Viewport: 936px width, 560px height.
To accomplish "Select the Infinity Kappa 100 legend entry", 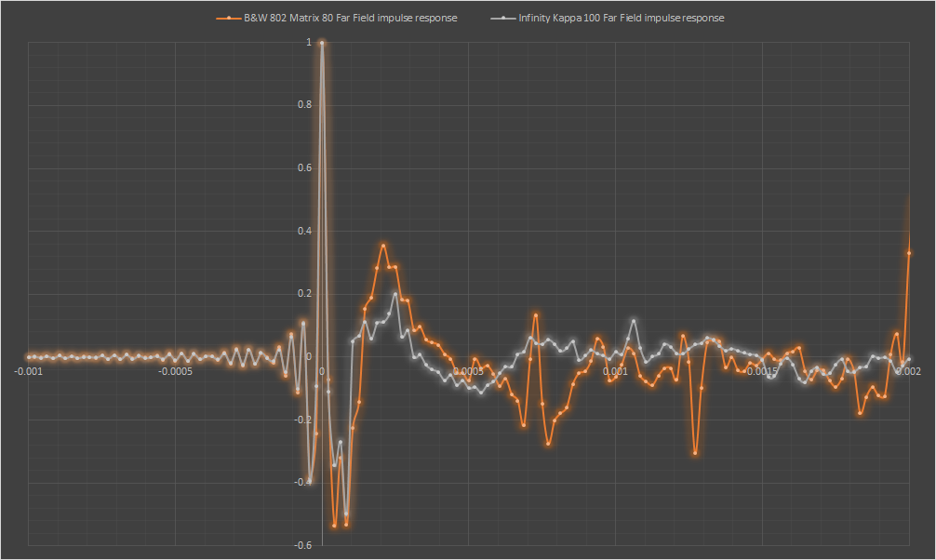I will [608, 18].
